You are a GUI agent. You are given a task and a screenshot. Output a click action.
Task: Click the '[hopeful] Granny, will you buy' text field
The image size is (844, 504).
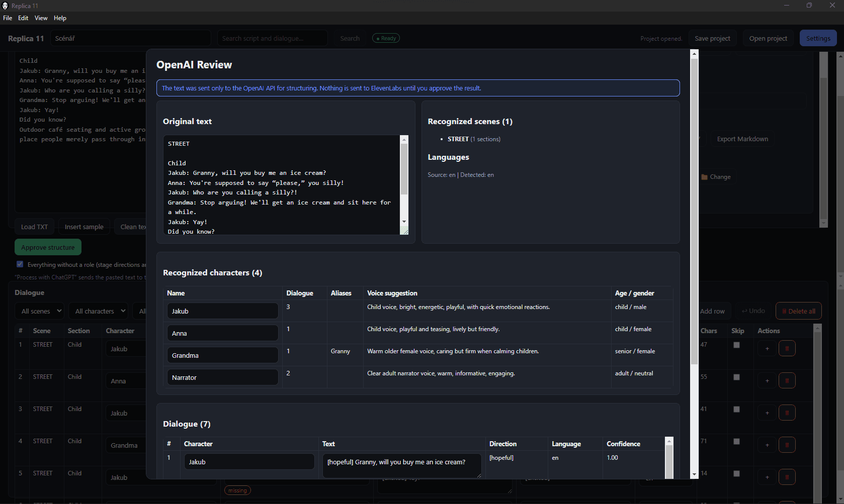tap(402, 465)
